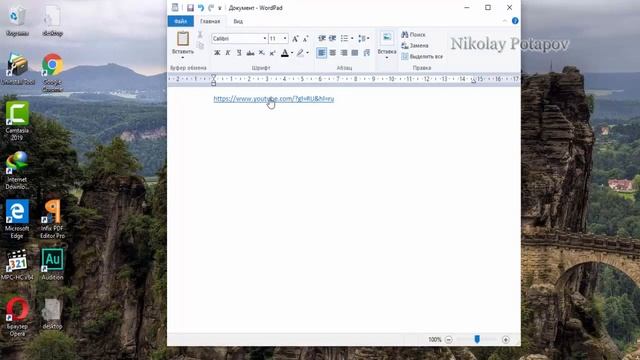The width and height of the screenshot is (640, 360).
Task: Customize the quick access toolbar dropdown
Action: (x=220, y=8)
